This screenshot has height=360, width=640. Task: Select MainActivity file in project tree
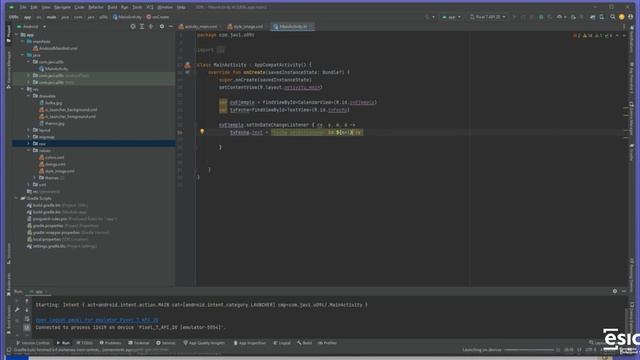53,69
